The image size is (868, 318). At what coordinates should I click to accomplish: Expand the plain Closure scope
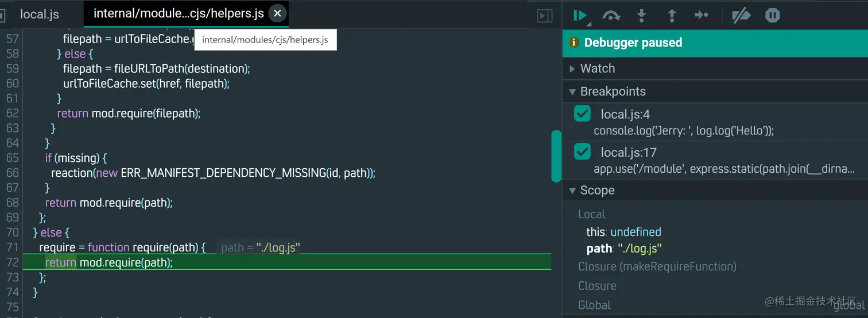tap(597, 286)
